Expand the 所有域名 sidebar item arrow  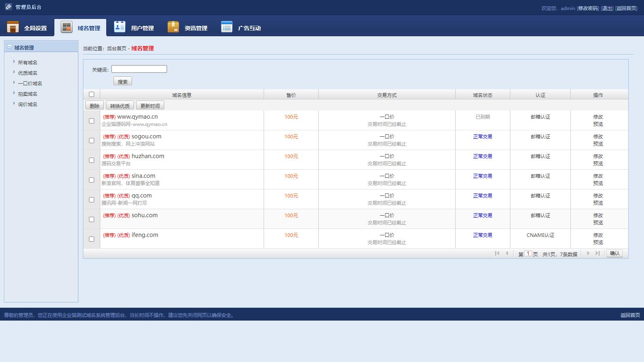pos(14,62)
